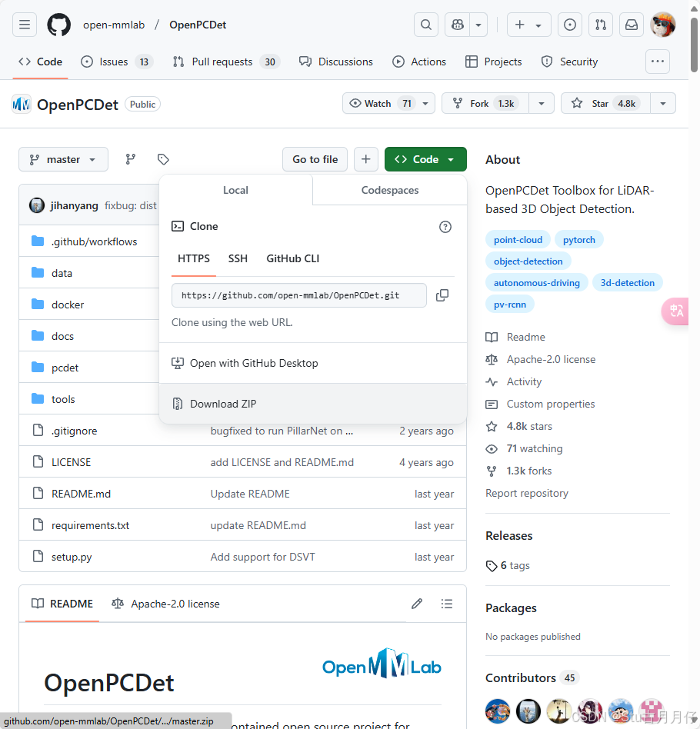Open the README.md file

[x=81, y=494]
